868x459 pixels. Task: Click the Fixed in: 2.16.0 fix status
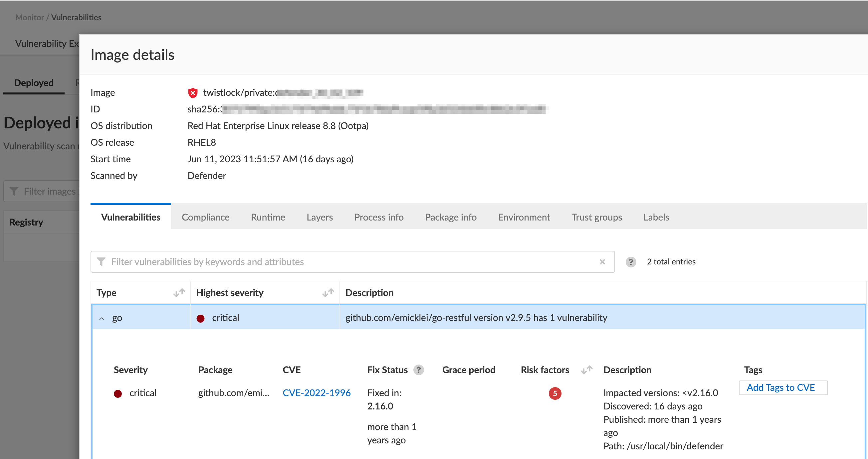[x=384, y=399]
